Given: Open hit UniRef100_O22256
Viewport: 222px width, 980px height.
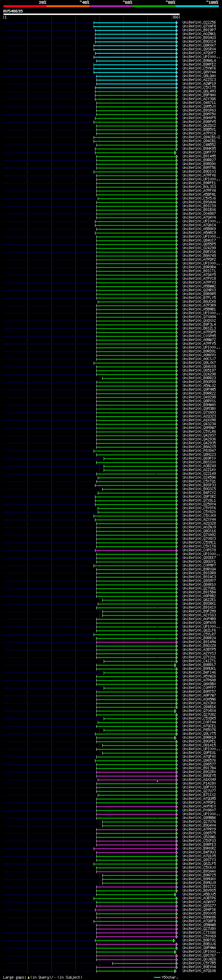Looking at the screenshot, I should click(199, 23).
